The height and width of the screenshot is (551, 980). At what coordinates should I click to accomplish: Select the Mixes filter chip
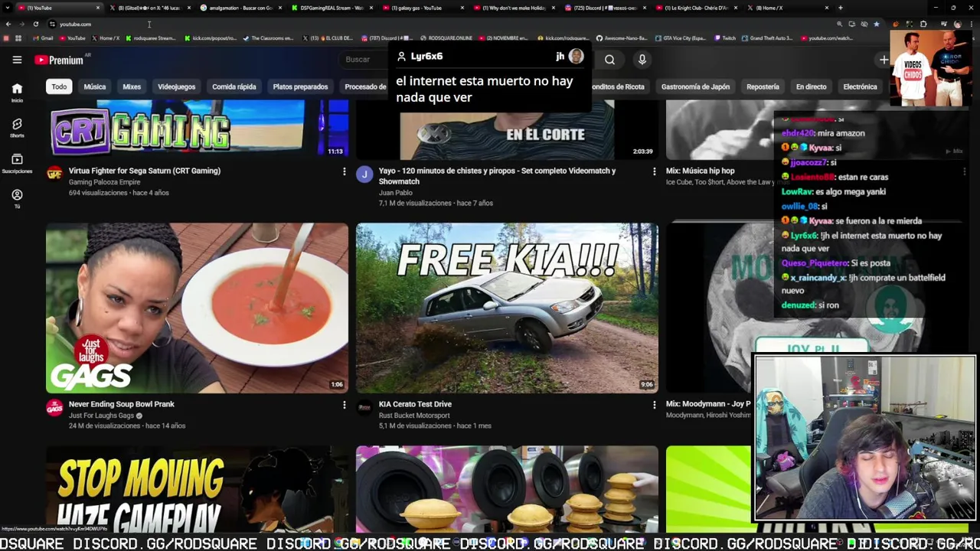pyautogui.click(x=132, y=86)
